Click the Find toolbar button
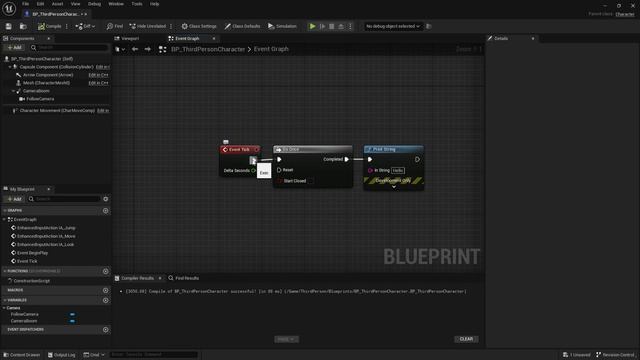640x360 pixels. 115,26
